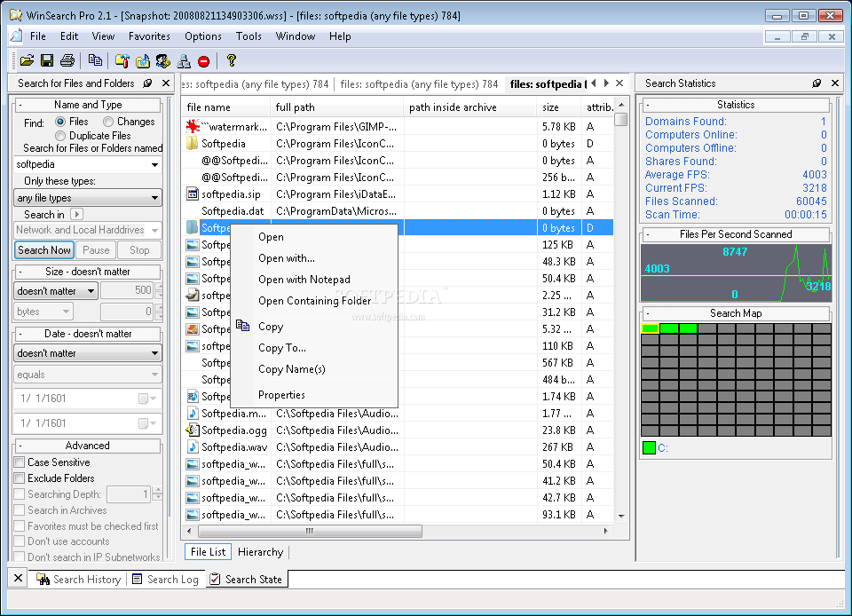The height and width of the screenshot is (616, 852).
Task: Close the active results tab
Action: [619, 83]
